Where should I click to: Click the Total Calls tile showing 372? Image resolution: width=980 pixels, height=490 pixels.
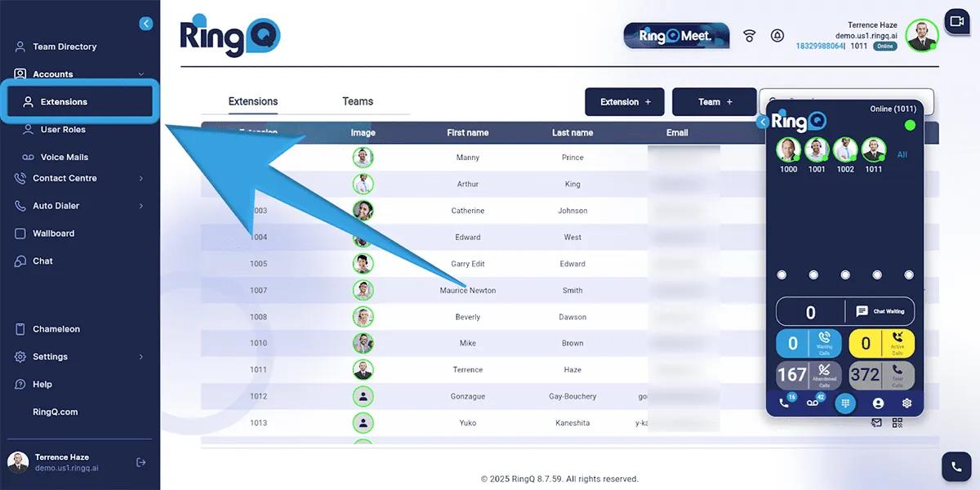click(882, 376)
